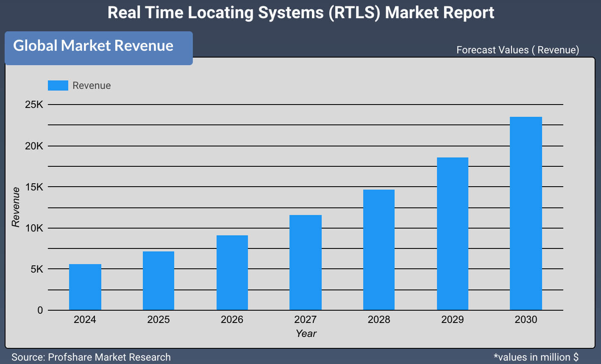The height and width of the screenshot is (364, 601).
Task: Click the values in million $ footnote
Action: (x=536, y=357)
